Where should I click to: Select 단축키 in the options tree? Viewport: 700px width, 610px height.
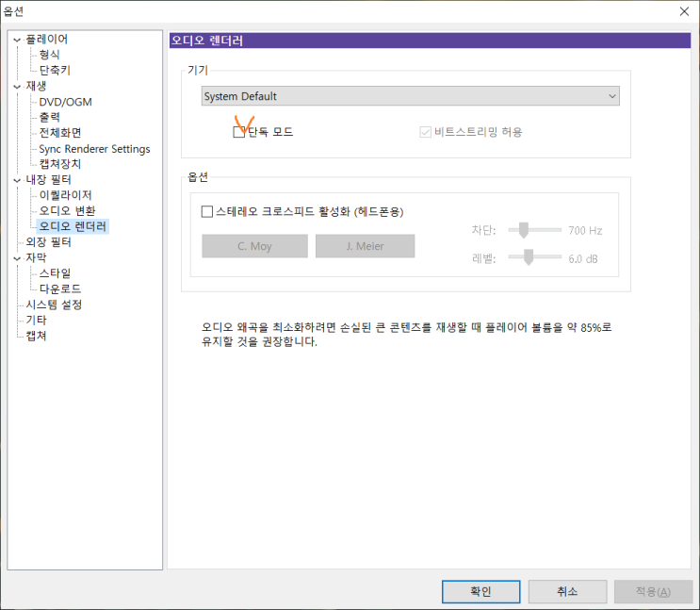[55, 70]
